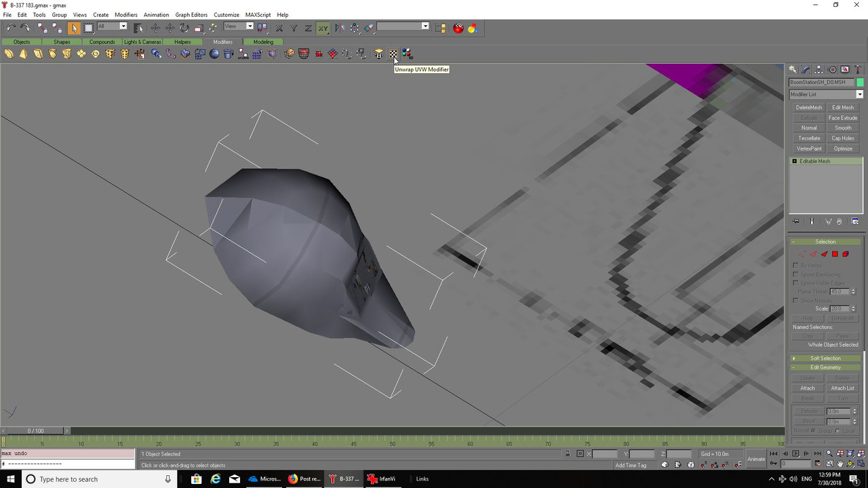This screenshot has width=868, height=488.
Task: Select Element sub-object level
Action: [846, 254]
